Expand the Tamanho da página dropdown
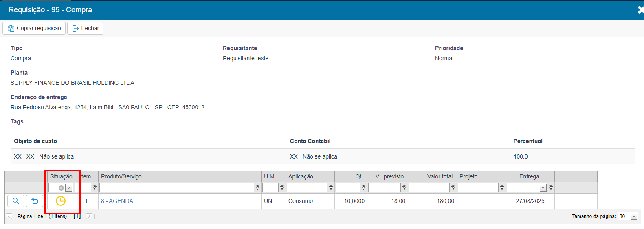644x229 pixels. pyautogui.click(x=634, y=216)
